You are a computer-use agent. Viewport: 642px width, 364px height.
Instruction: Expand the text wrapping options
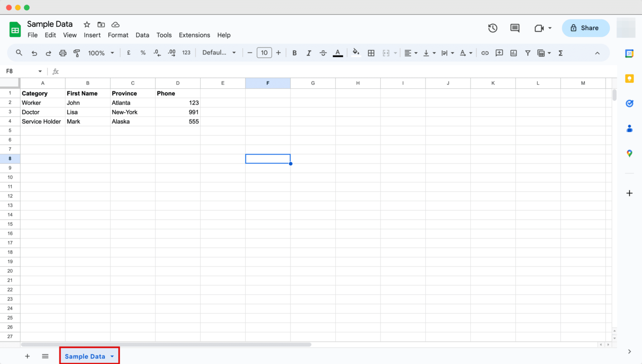pyautogui.click(x=453, y=53)
